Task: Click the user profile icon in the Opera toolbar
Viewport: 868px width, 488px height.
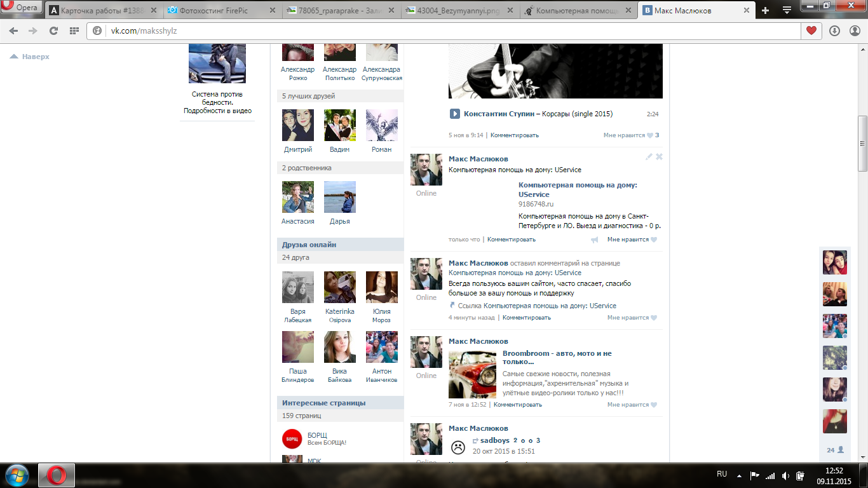Action: (x=853, y=30)
